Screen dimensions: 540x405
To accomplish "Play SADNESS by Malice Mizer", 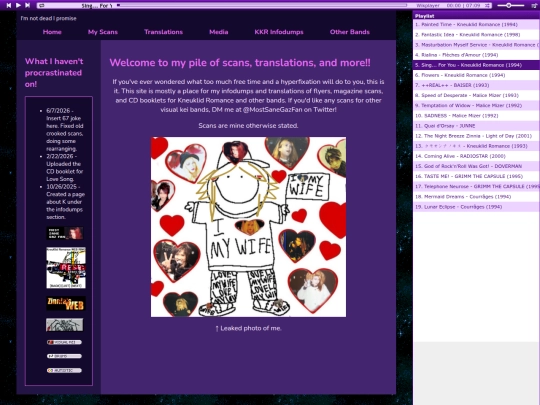I will click(476, 116).
